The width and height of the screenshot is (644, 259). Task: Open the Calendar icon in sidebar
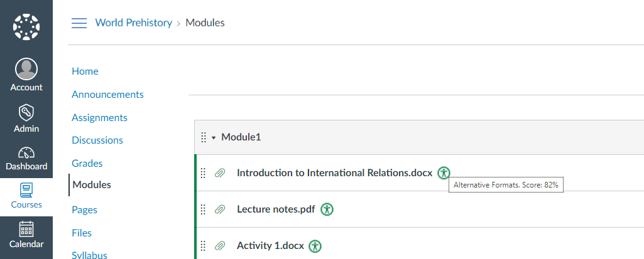(26, 229)
